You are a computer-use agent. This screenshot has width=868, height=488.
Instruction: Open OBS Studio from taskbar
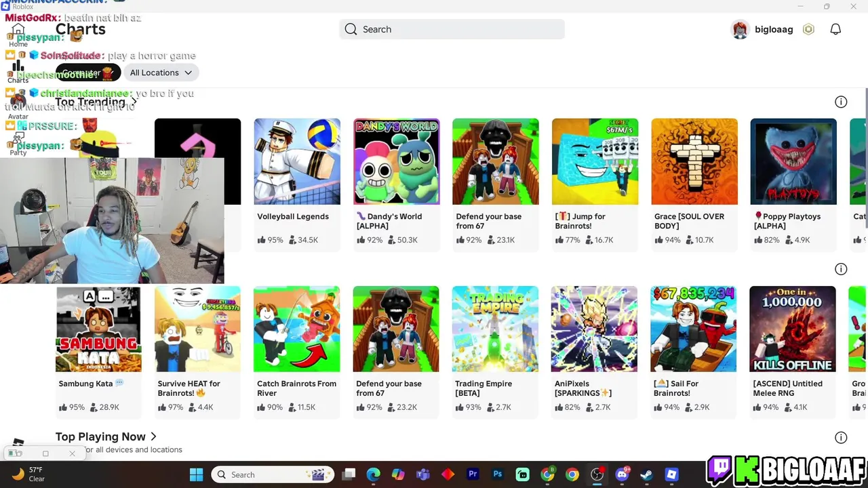pyautogui.click(x=597, y=474)
